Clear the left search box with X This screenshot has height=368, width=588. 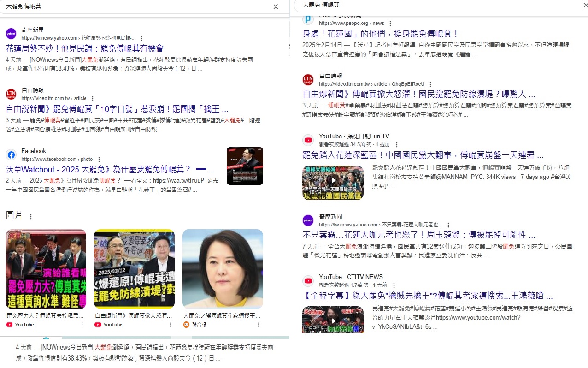click(x=276, y=6)
